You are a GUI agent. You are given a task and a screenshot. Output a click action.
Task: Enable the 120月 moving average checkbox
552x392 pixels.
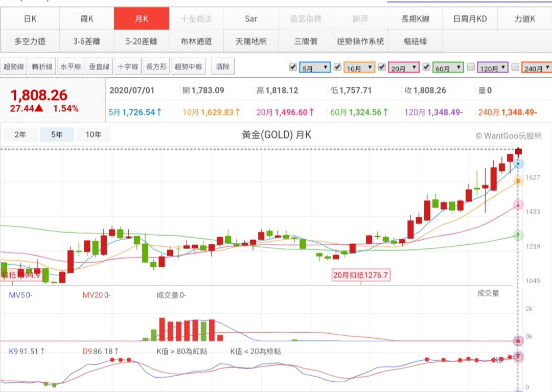pyautogui.click(x=471, y=67)
